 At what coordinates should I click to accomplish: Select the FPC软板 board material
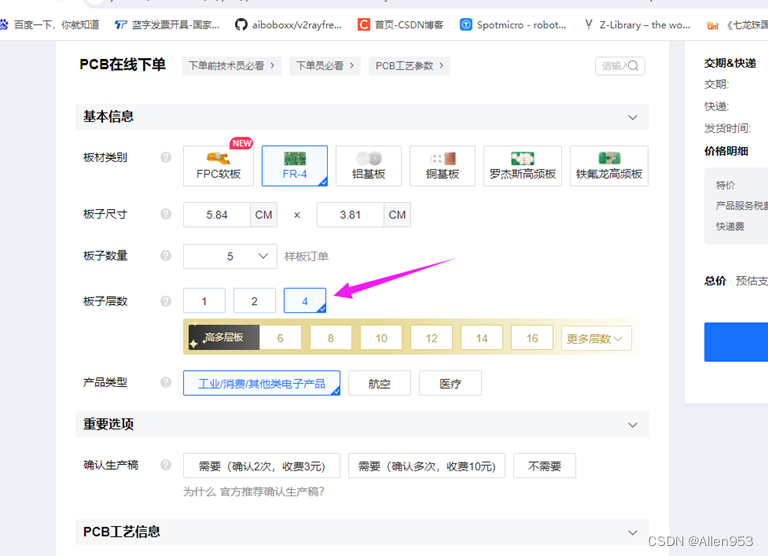tap(218, 166)
